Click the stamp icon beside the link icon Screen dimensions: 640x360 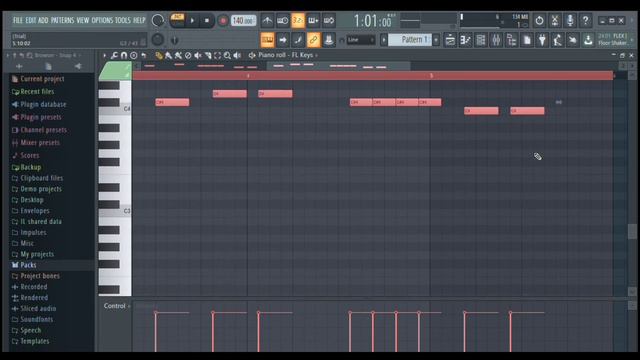[x=329, y=40]
